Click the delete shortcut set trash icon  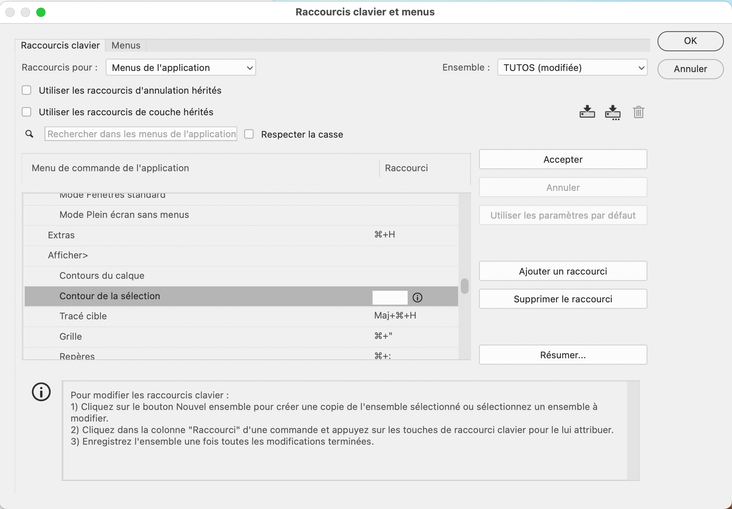coord(639,112)
